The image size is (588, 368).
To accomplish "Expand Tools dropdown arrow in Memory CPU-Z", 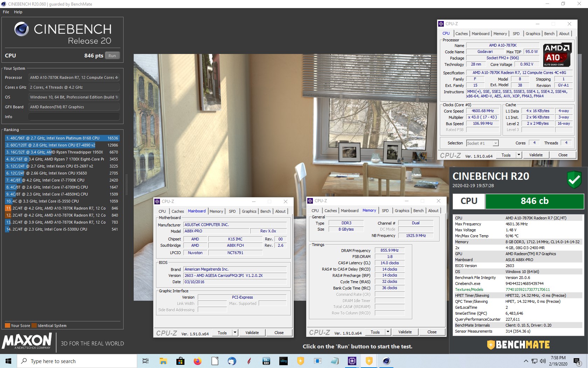I will coord(388,332).
